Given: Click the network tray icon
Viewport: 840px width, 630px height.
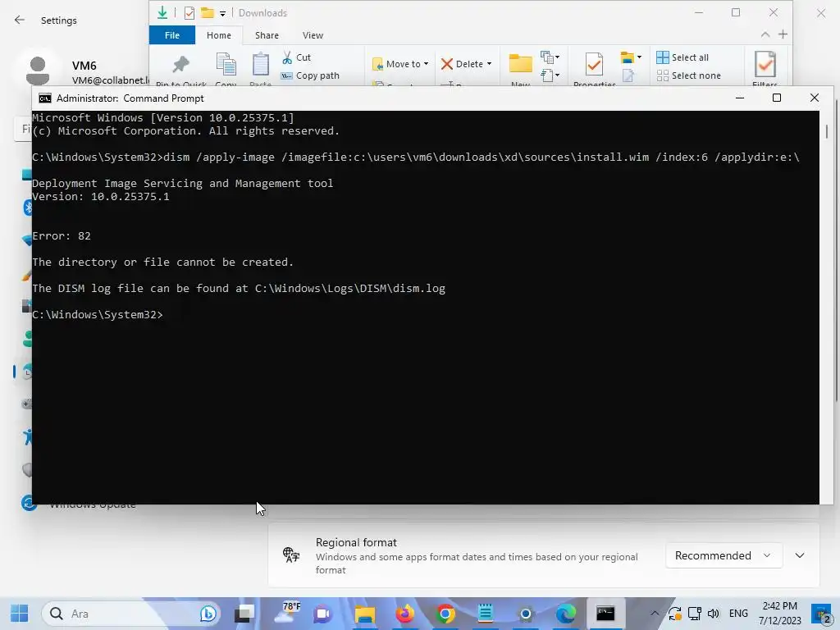Looking at the screenshot, I should 694,614.
